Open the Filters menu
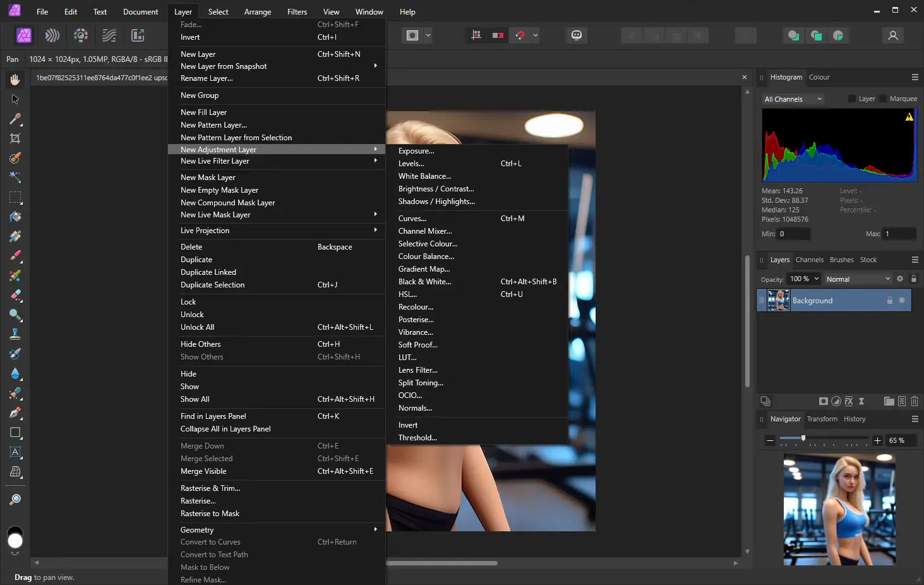The width and height of the screenshot is (924, 585). click(297, 11)
